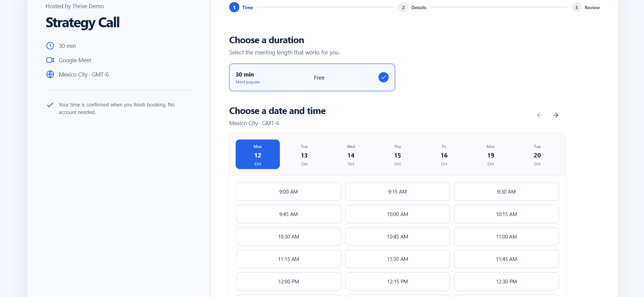Go to step 3 Review
The width and height of the screenshot is (644, 297).
pos(586,7)
